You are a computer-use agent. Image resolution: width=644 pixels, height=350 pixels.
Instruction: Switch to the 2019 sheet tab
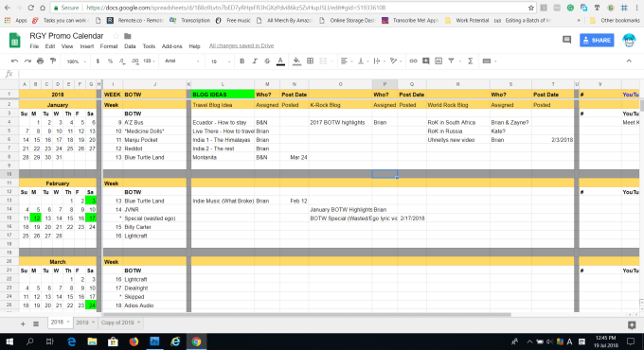tap(85, 323)
